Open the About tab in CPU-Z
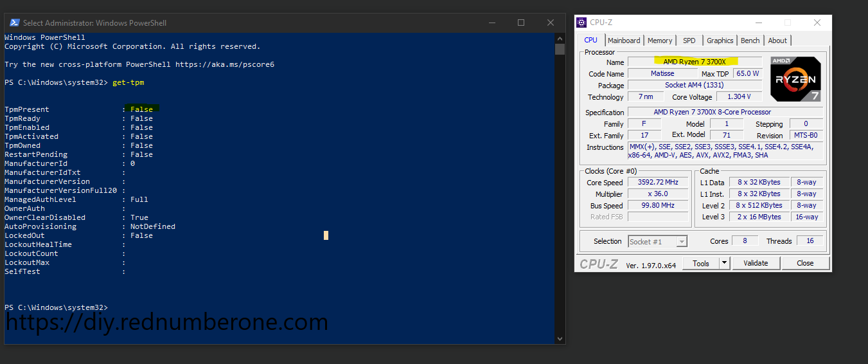 coord(777,41)
